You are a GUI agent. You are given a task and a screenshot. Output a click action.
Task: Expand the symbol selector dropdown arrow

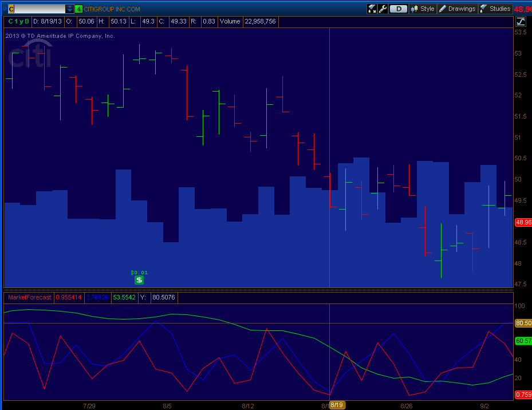(69, 9)
